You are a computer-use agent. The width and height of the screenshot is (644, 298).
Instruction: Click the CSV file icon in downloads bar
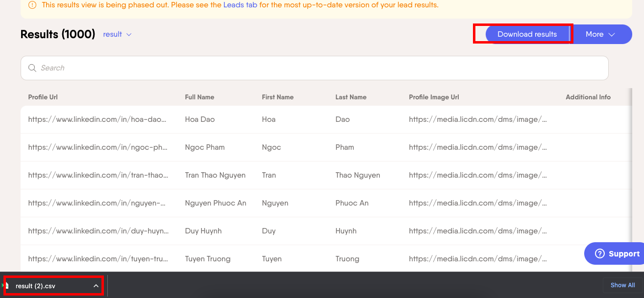[6, 286]
